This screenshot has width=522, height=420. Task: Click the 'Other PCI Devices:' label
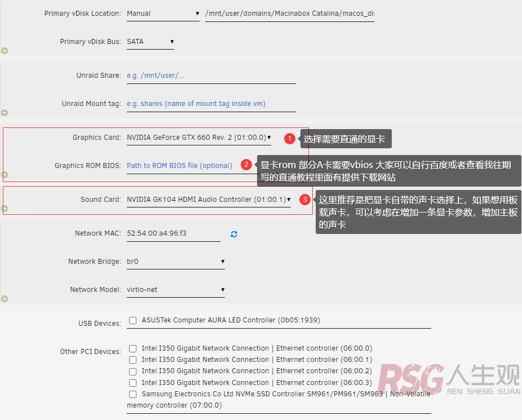(x=91, y=352)
